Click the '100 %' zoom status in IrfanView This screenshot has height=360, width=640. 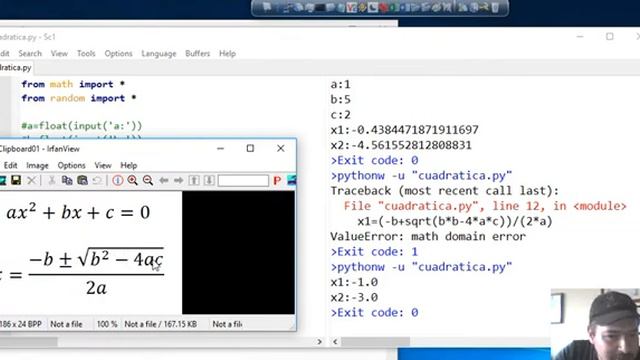[107, 324]
